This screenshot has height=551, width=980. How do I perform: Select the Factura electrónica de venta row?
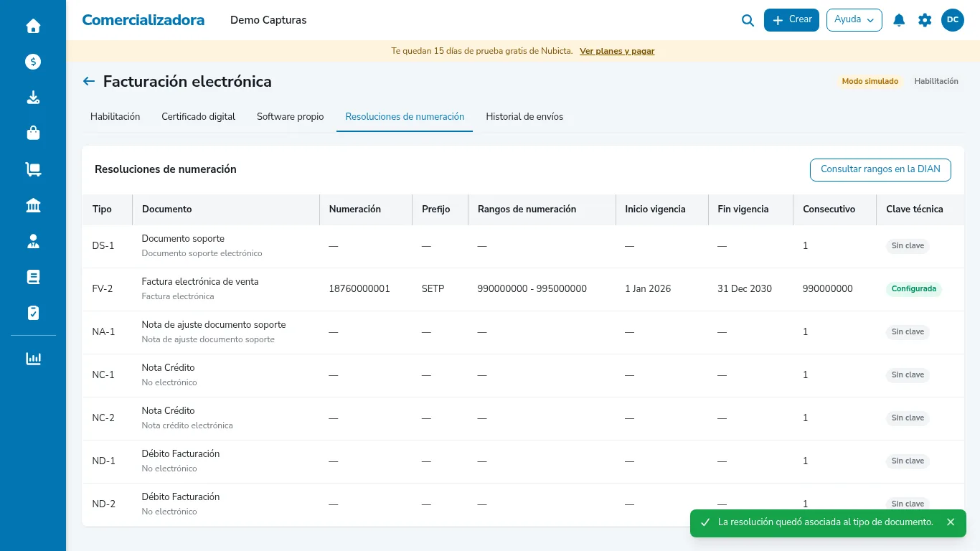pyautogui.click(x=523, y=289)
